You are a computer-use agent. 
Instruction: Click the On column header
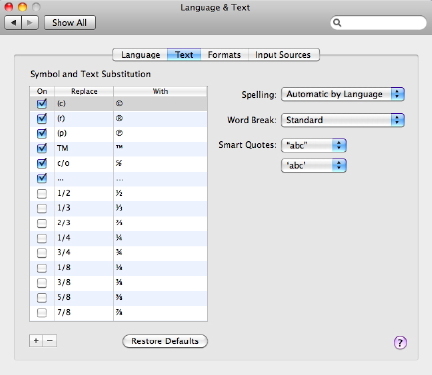(42, 91)
